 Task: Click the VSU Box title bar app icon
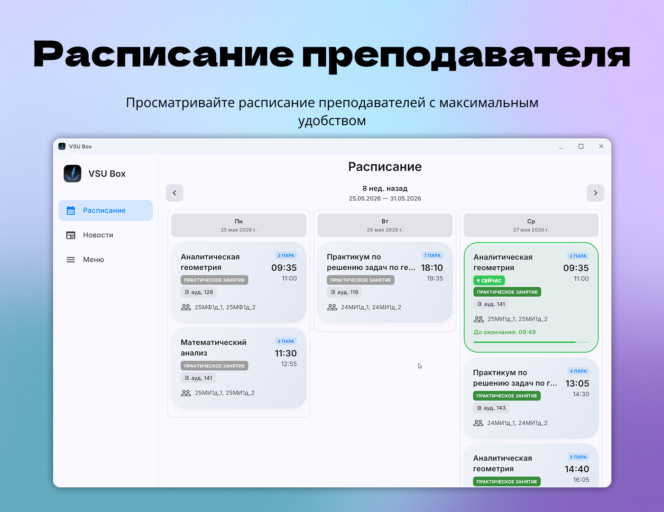point(62,146)
